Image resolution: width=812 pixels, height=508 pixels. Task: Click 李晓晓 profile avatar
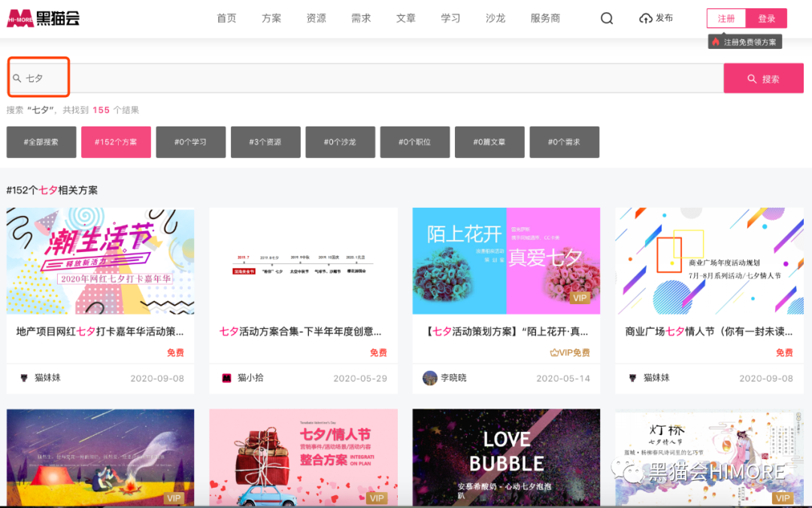pyautogui.click(x=430, y=378)
